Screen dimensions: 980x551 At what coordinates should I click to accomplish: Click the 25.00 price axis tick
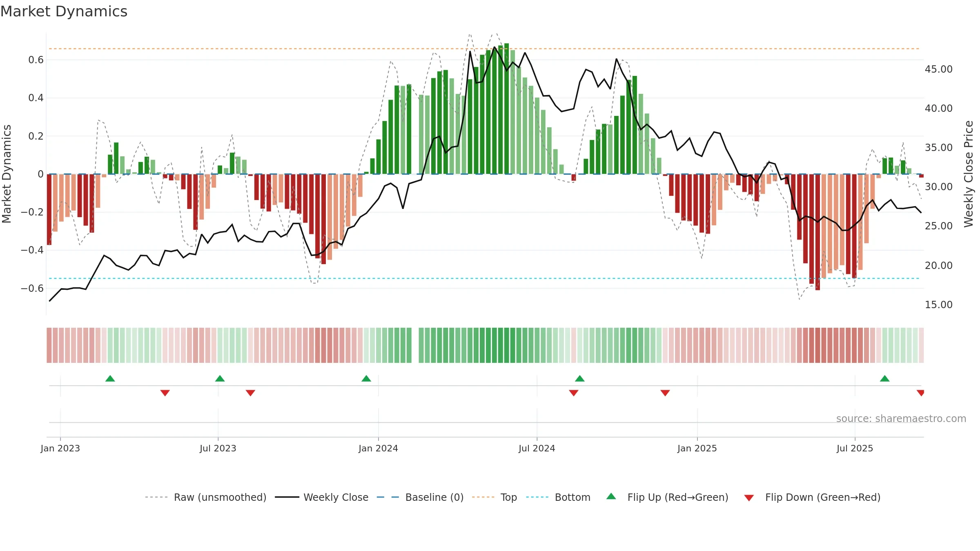click(939, 226)
